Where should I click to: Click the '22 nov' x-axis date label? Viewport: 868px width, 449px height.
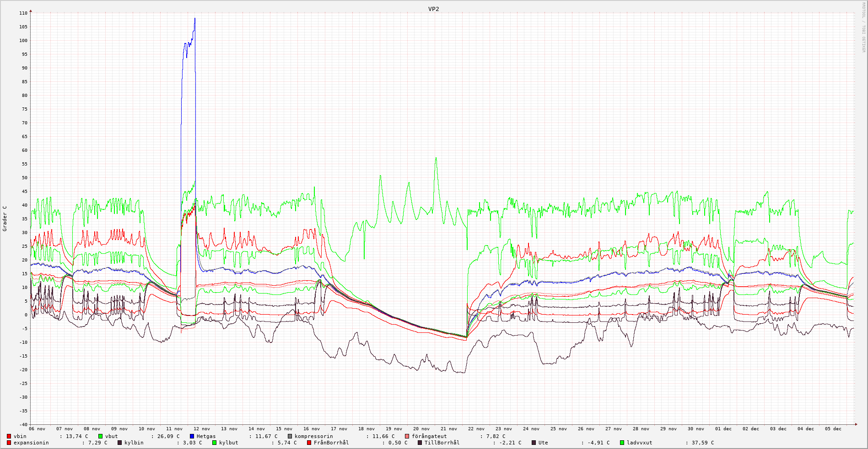476,429
